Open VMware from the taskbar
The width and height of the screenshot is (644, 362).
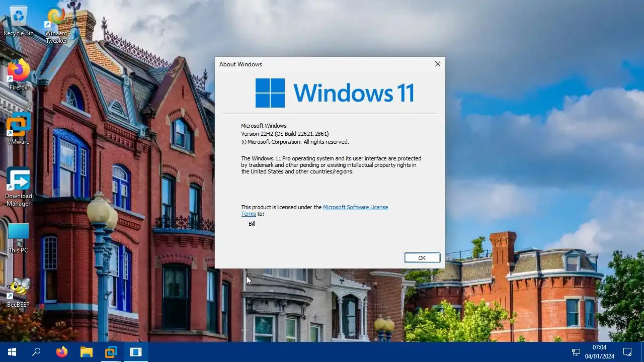[x=111, y=352]
